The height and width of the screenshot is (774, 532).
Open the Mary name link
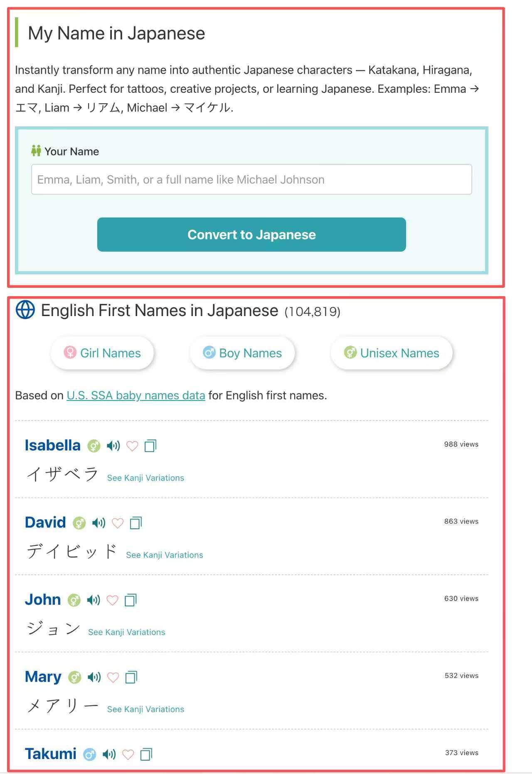[x=43, y=677]
